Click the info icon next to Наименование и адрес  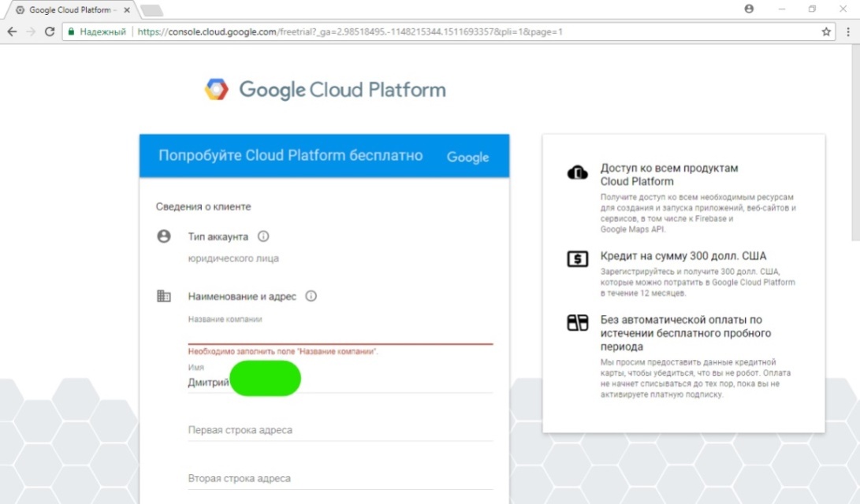point(311,296)
